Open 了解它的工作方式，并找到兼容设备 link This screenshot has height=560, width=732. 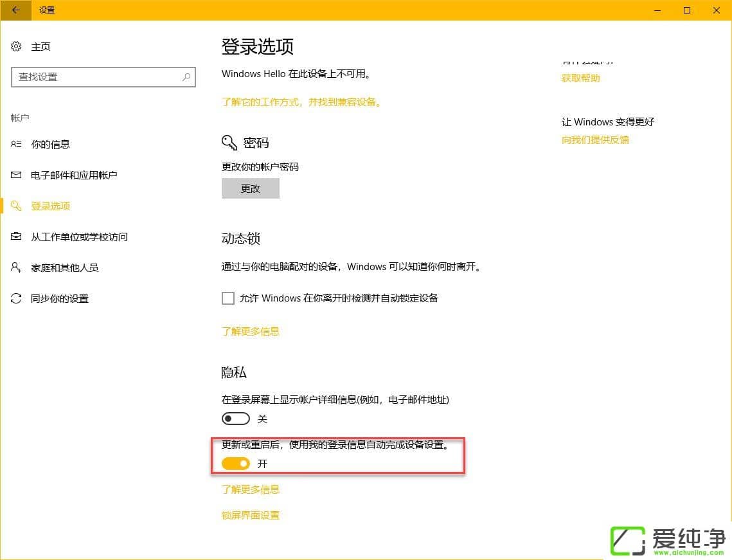(301, 102)
